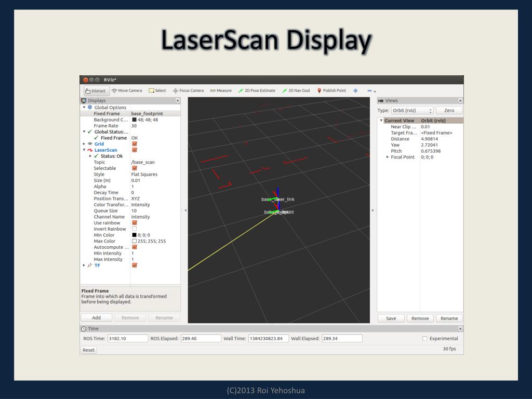Viewport: 532px width, 399px height.
Task: Expand the Status: Ok node
Action: (90, 156)
